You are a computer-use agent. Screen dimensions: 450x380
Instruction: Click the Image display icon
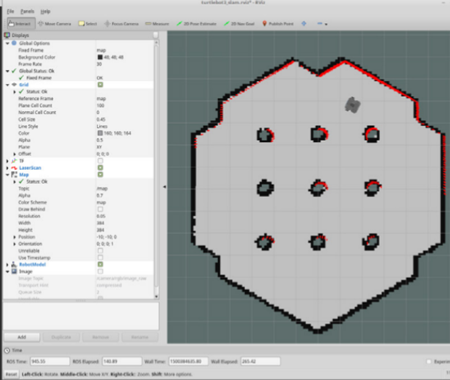[x=14, y=271]
